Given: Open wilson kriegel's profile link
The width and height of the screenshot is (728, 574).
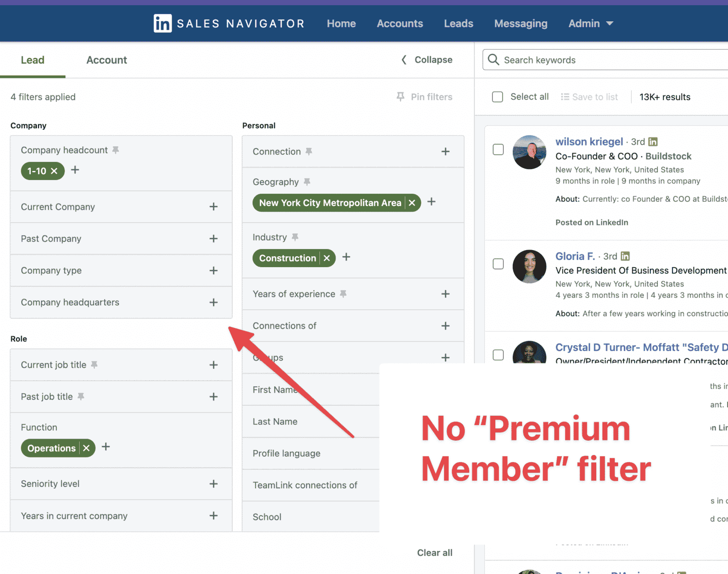Looking at the screenshot, I should tap(589, 141).
